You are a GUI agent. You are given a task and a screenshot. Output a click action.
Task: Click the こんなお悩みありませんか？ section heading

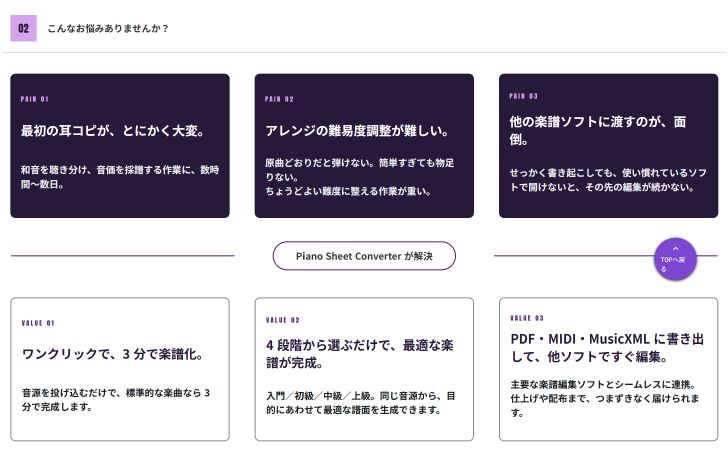coord(108,28)
